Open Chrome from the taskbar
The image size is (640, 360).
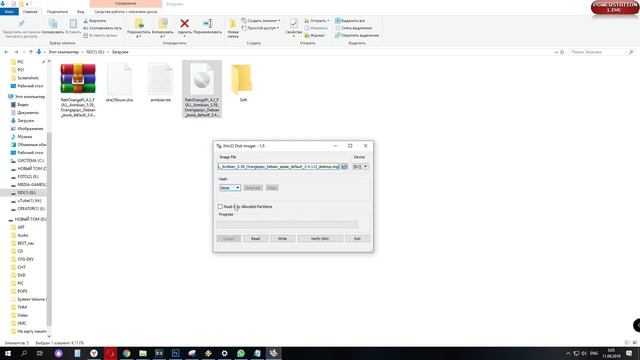pos(127,353)
